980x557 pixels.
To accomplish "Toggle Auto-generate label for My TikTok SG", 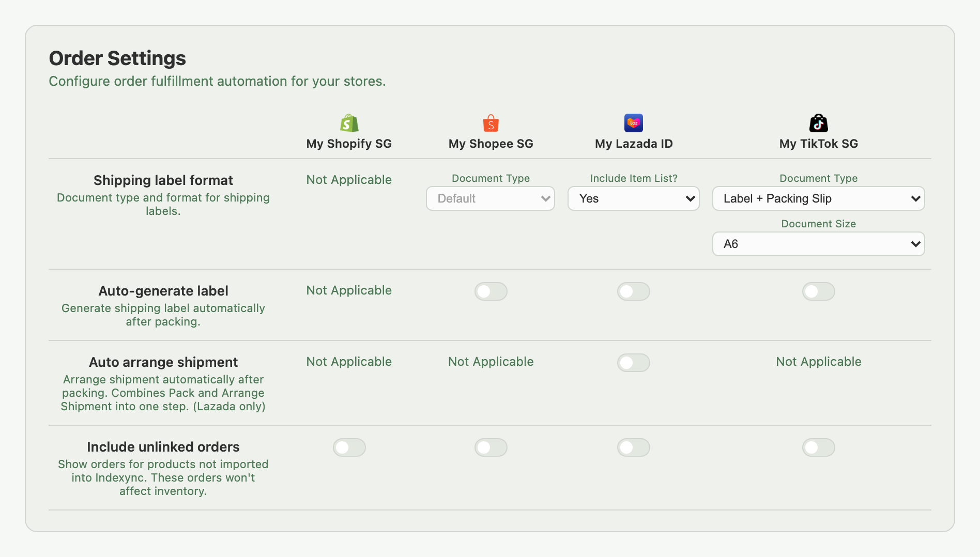I will (818, 291).
